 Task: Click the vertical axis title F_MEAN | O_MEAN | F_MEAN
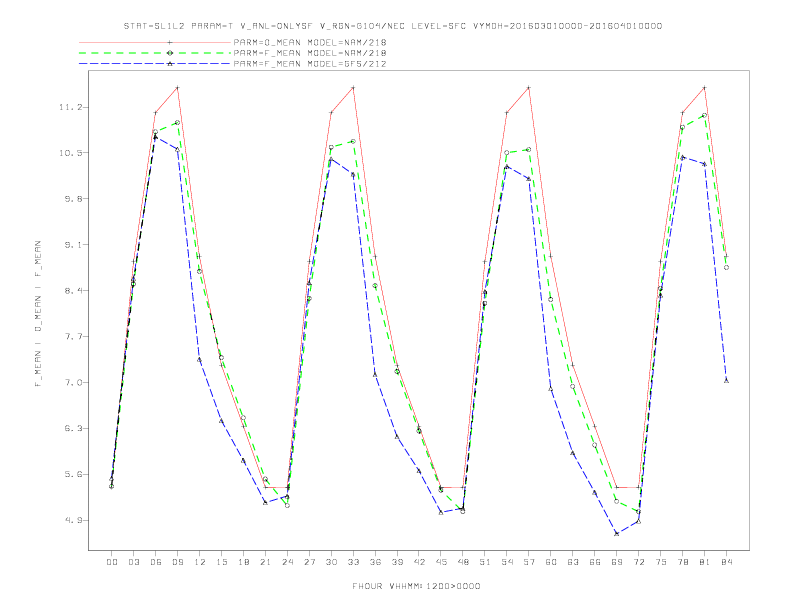(38, 314)
